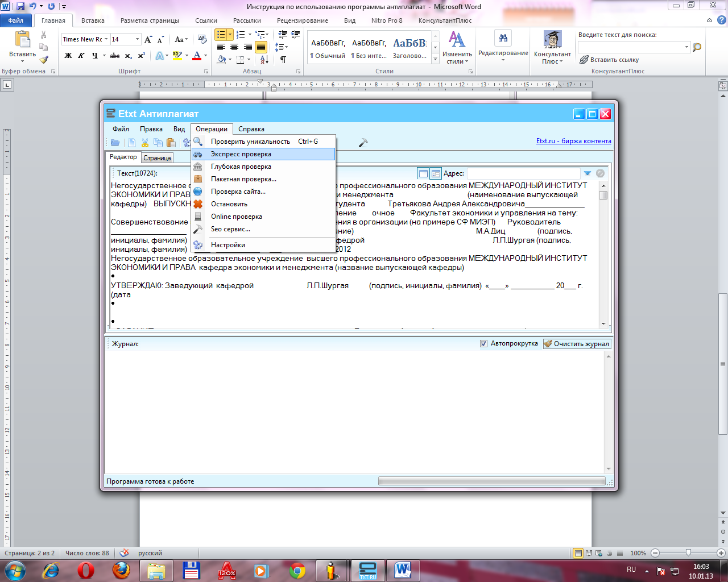Viewport: 728px width, 582px height.
Task: Open the Etxt.ru - биржа контента link
Action: coord(574,141)
